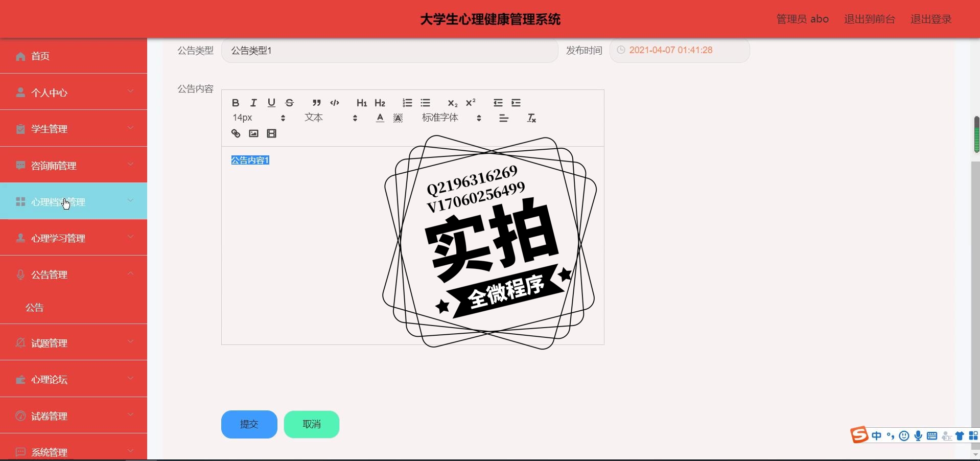Click the Sogou voice input microphone icon
The width and height of the screenshot is (980, 461).
click(x=918, y=436)
